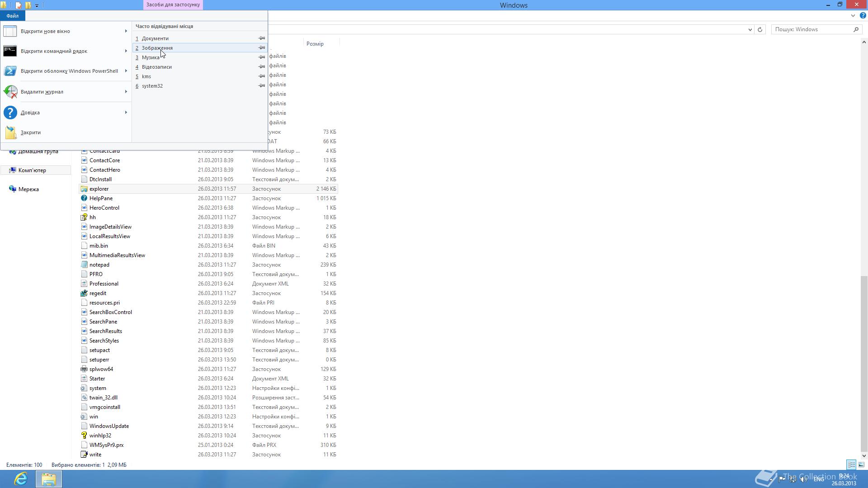
Task: Open the address bar history dropdown
Action: (750, 29)
